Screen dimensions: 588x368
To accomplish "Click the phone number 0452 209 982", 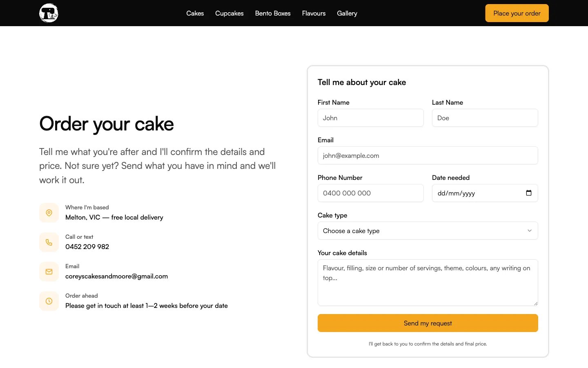I will point(87,247).
